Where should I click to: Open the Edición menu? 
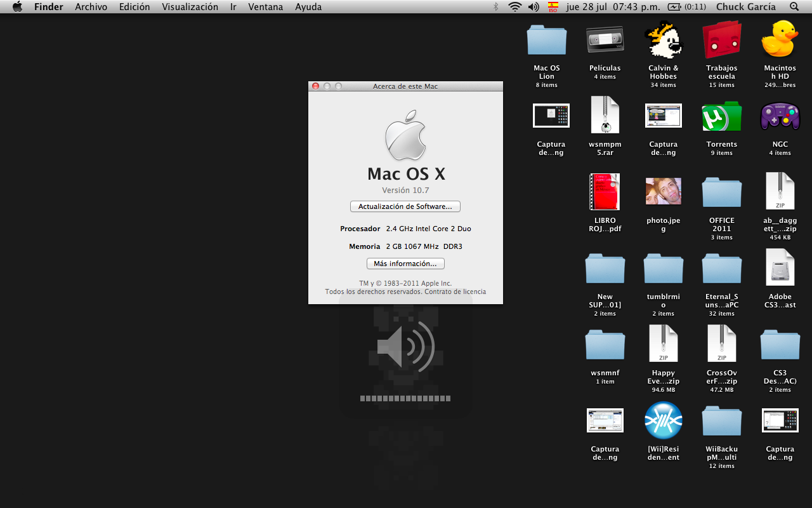click(x=134, y=7)
